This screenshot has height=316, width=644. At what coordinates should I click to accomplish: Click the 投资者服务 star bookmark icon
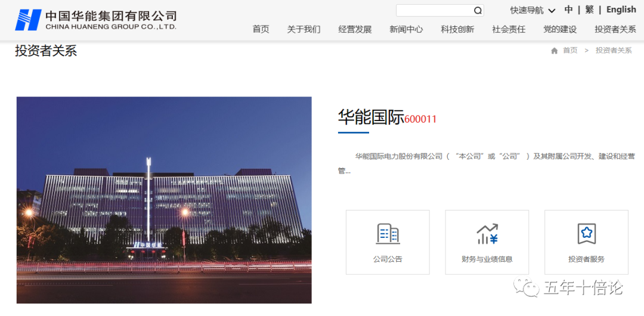coord(587,234)
